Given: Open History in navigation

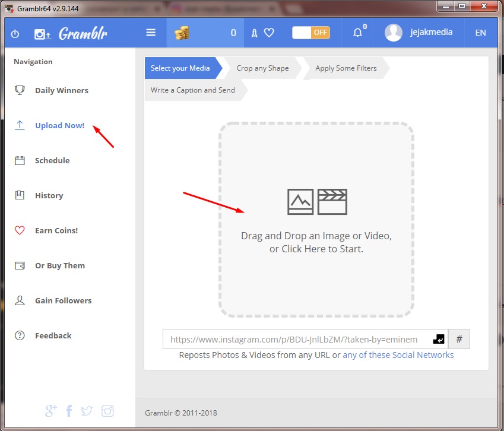Looking at the screenshot, I should point(49,195).
